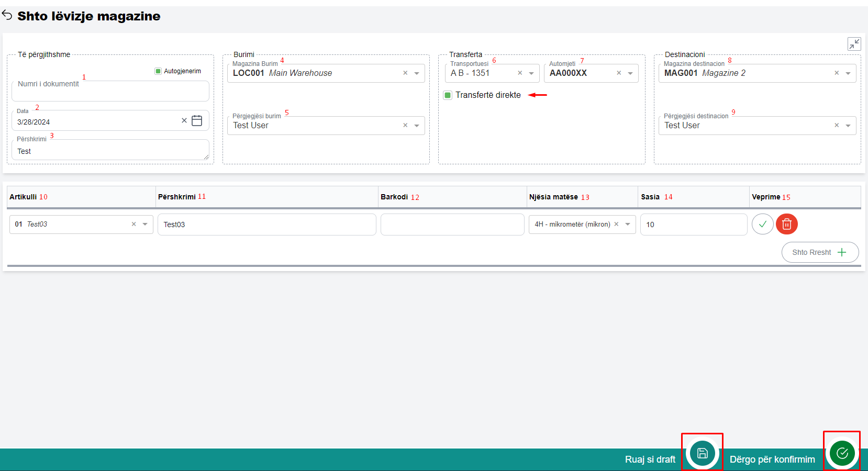Click the collapse panel icon at top right
Viewport: 868px width, 471px height.
pos(854,44)
